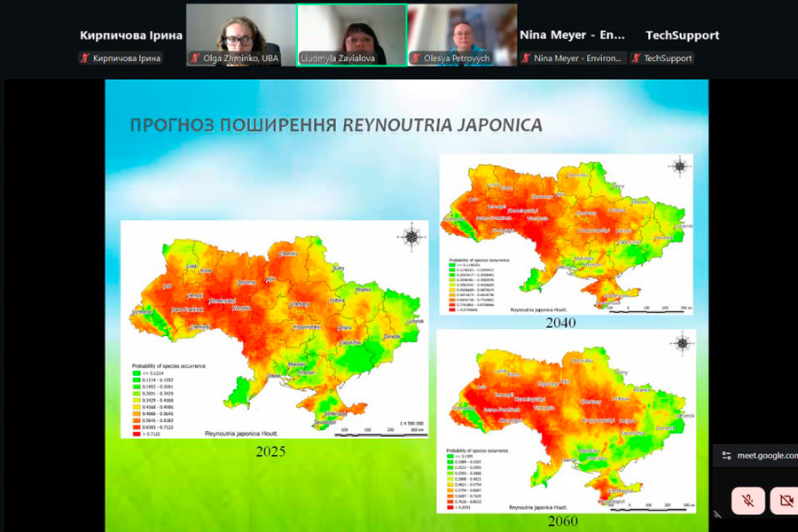Click compass rose on the 2060 map
798x532 pixels.
(683, 343)
